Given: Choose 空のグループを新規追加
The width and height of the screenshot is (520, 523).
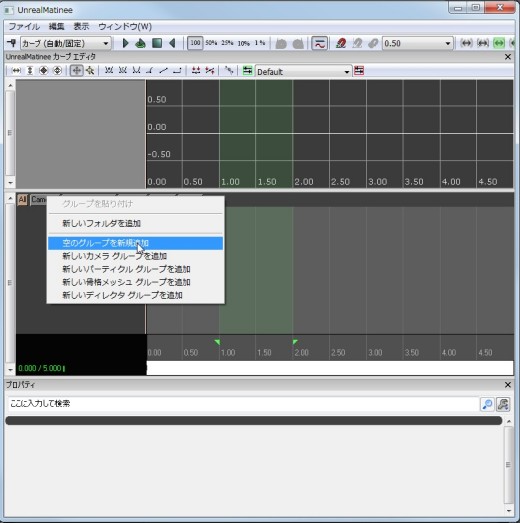Looking at the screenshot, I should pyautogui.click(x=135, y=243).
